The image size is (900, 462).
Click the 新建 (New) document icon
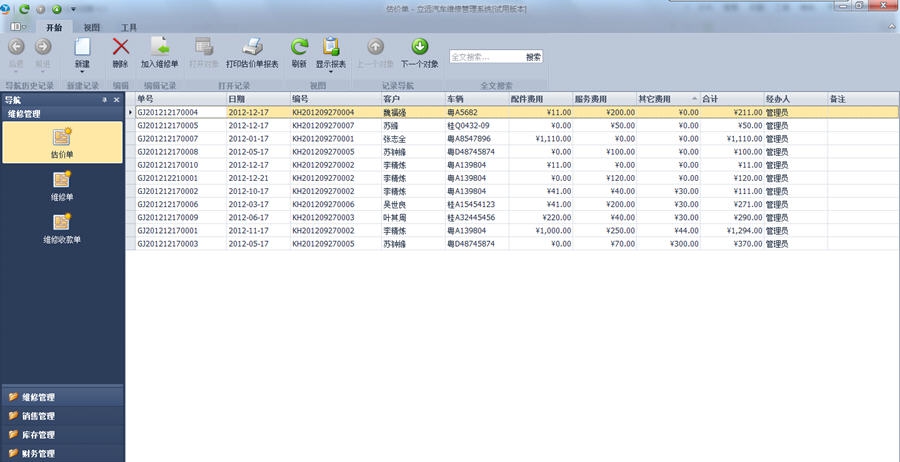pyautogui.click(x=82, y=47)
